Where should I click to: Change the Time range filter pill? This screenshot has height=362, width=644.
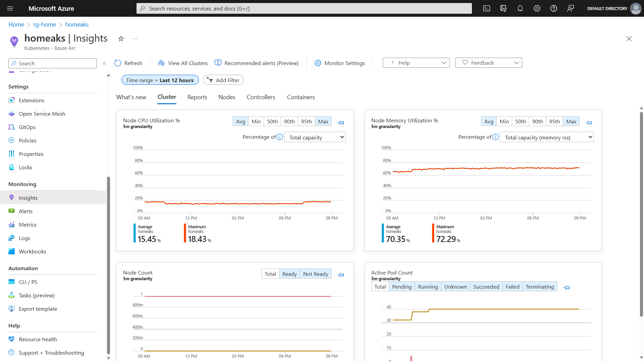(x=160, y=80)
